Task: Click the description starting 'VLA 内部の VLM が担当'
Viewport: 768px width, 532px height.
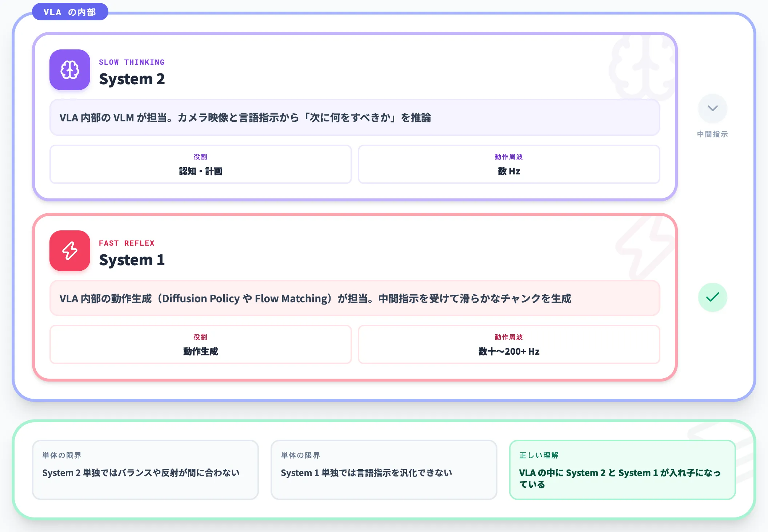Action: 355,117
